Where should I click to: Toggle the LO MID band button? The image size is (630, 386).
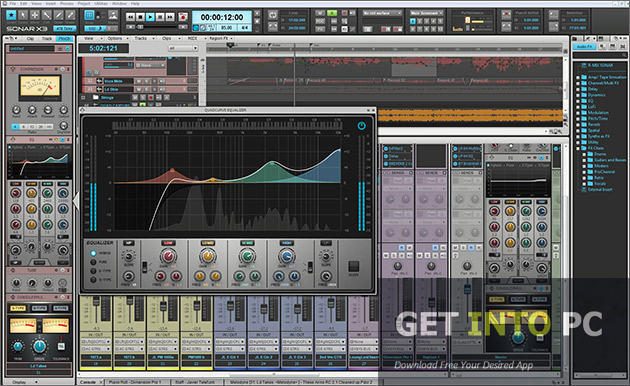(x=207, y=243)
